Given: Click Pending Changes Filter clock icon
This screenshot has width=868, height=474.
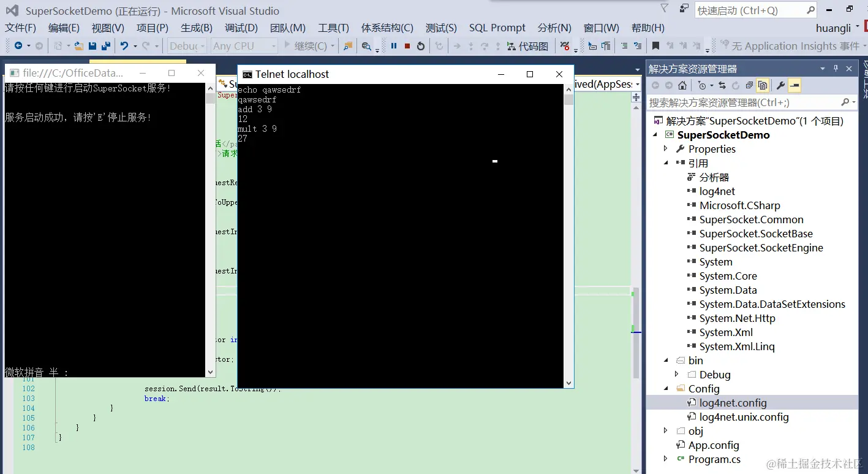Looking at the screenshot, I should click(x=702, y=85).
